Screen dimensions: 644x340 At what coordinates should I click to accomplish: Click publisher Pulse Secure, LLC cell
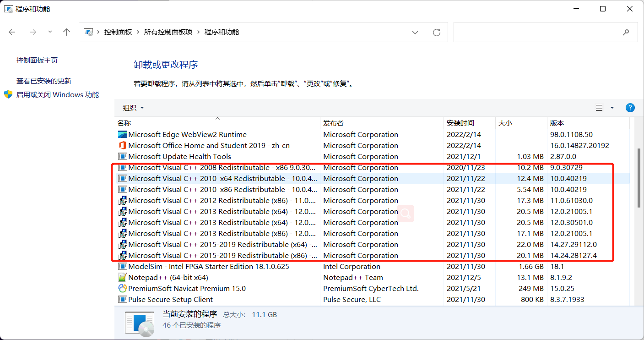[x=352, y=300]
